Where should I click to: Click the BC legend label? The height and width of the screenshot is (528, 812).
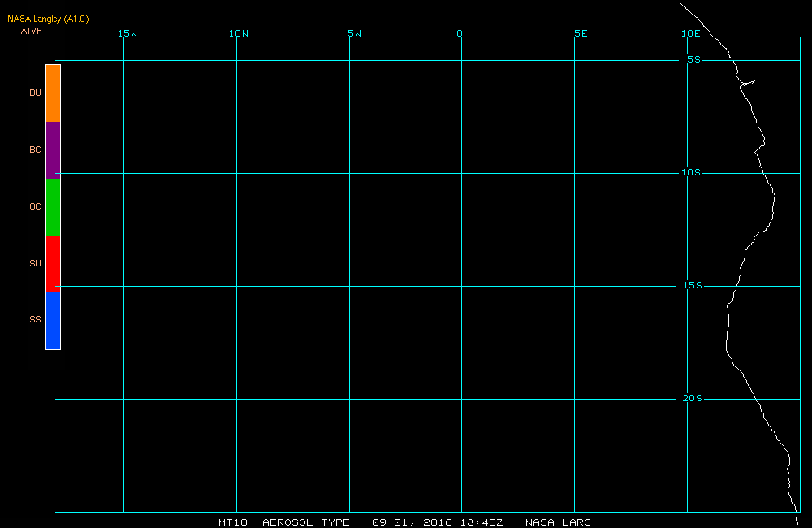pyautogui.click(x=35, y=149)
